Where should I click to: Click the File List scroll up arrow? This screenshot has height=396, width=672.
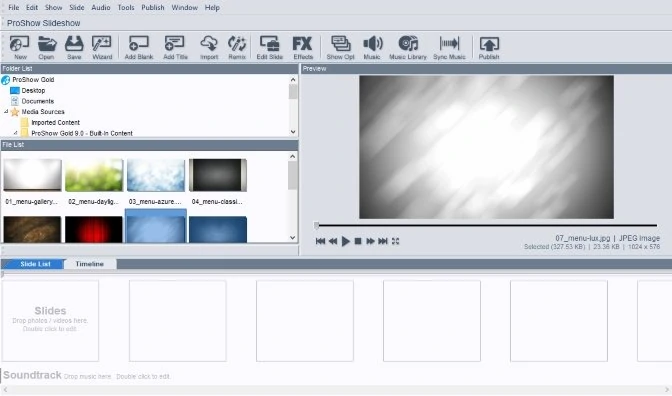[293, 156]
